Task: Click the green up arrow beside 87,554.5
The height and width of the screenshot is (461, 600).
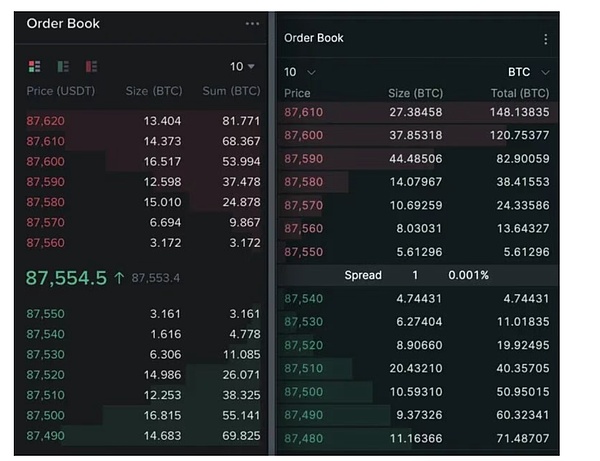Action: (119, 278)
